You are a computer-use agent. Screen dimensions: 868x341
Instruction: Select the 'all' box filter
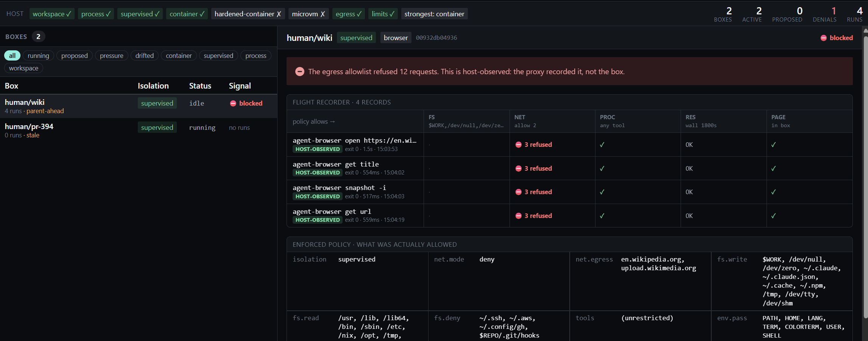coord(12,56)
